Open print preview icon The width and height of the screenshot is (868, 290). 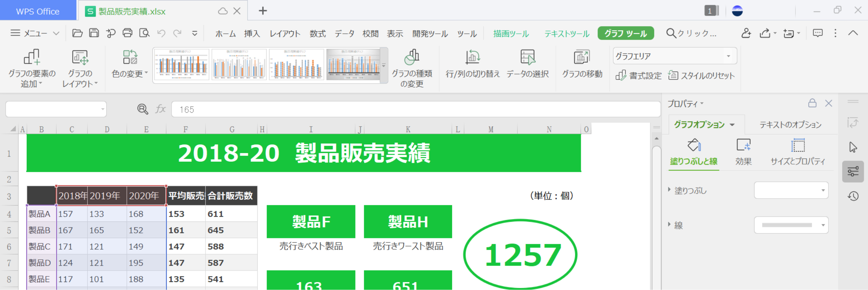tap(144, 33)
